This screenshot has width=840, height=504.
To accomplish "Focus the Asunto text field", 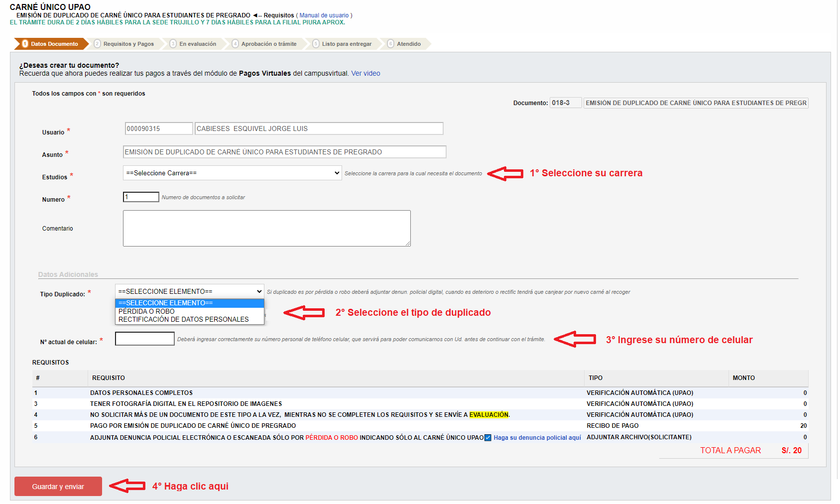I will tap(284, 152).
